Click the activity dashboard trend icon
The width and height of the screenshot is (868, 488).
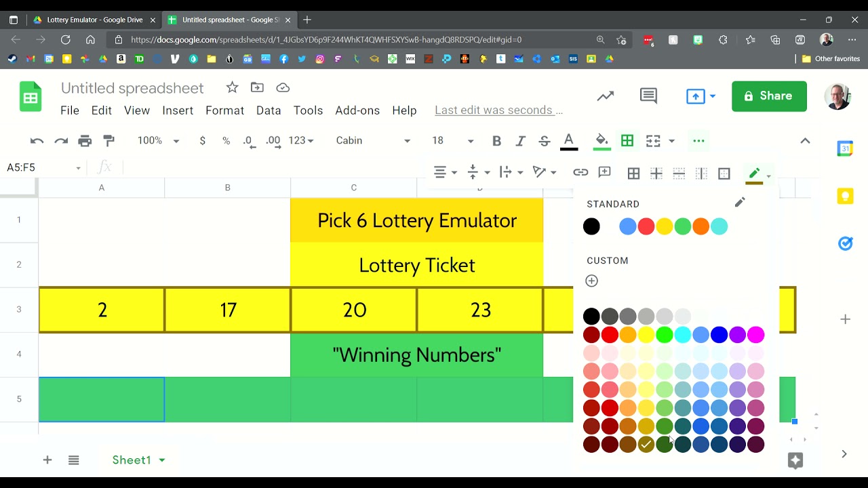605,96
